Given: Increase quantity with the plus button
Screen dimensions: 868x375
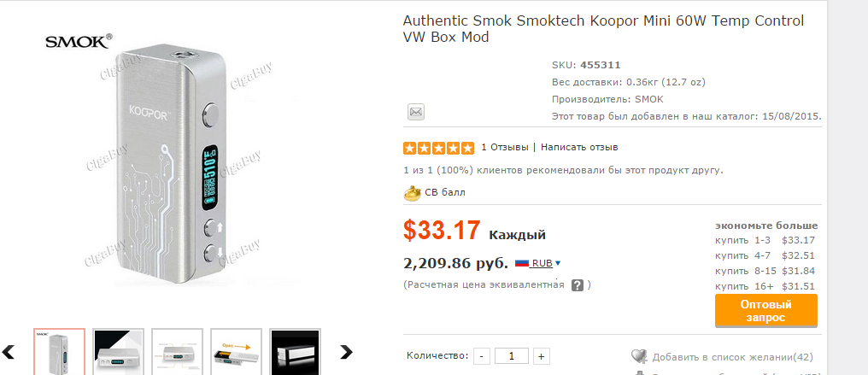Looking at the screenshot, I should 542,356.
